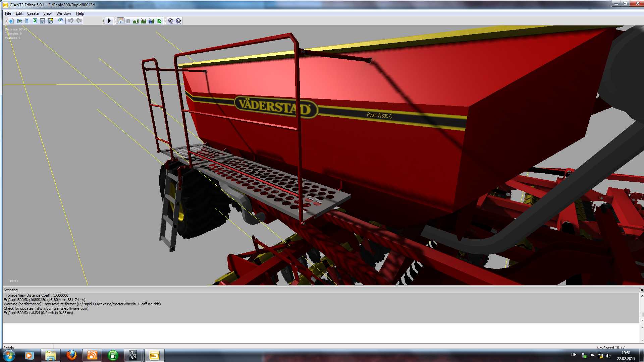Open the volume speaker tray icon
This screenshot has width=644, height=362.
(608, 356)
